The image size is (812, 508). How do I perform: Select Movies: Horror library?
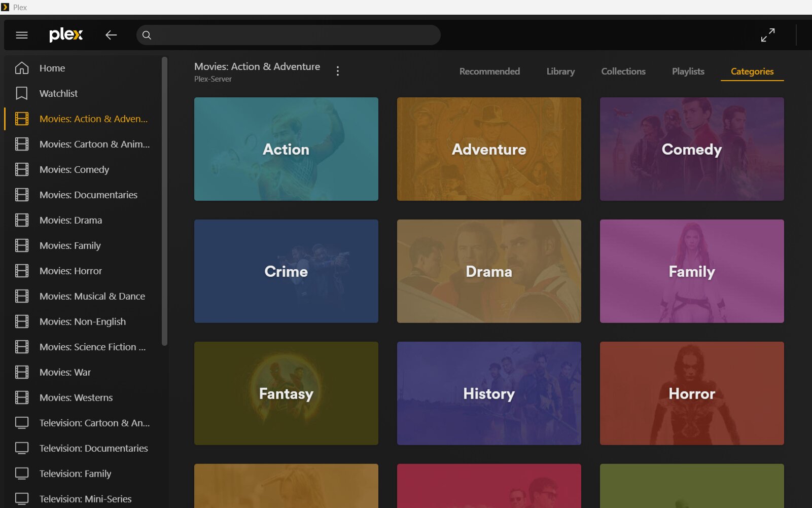(x=71, y=271)
